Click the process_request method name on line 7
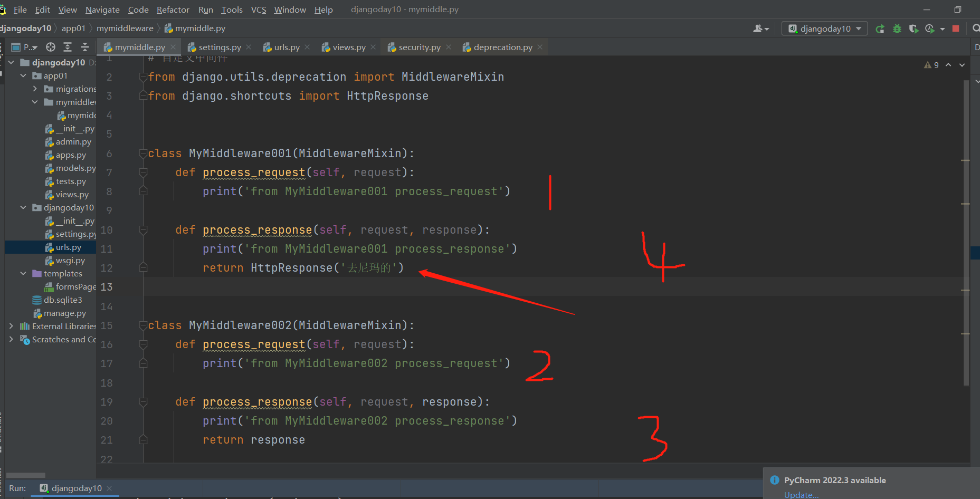This screenshot has width=980, height=499. (x=254, y=172)
